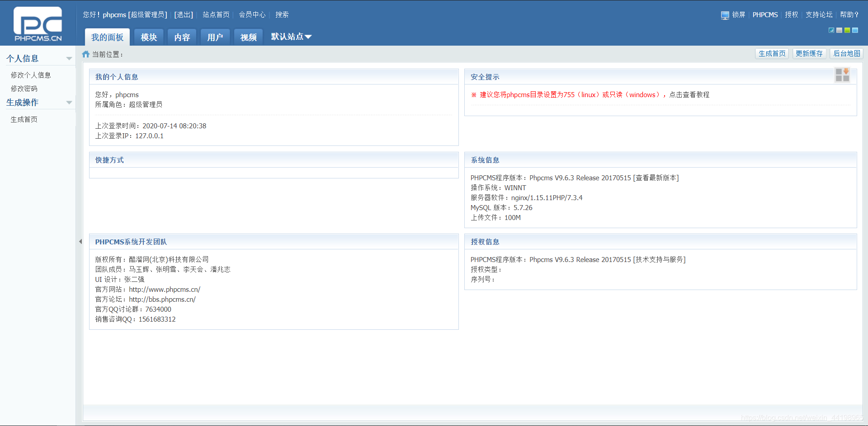This screenshot has height=426, width=868.
Task: Open 会员中心 from the top menu
Action: [252, 14]
